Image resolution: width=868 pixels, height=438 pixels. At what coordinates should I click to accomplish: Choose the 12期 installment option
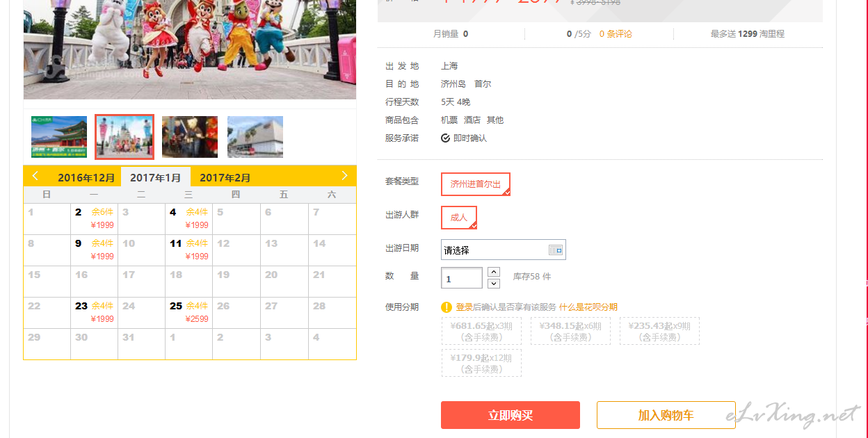tap(481, 363)
